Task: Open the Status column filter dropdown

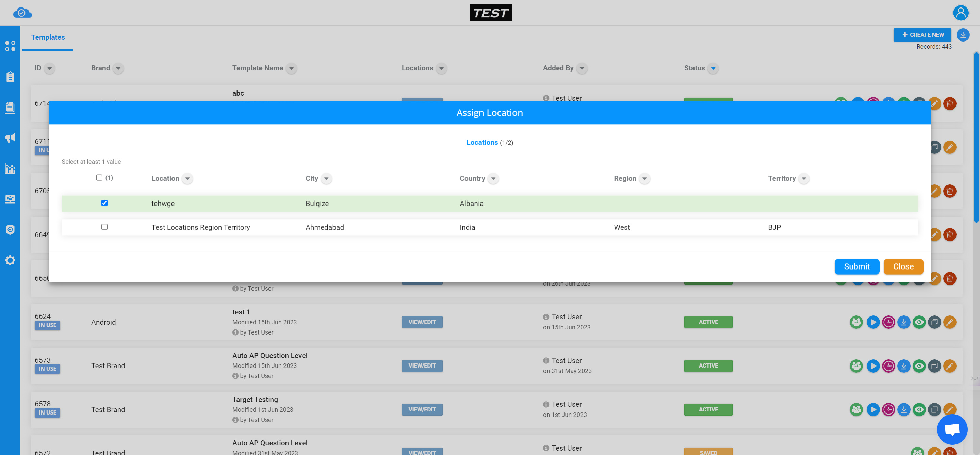Action: coord(713,68)
